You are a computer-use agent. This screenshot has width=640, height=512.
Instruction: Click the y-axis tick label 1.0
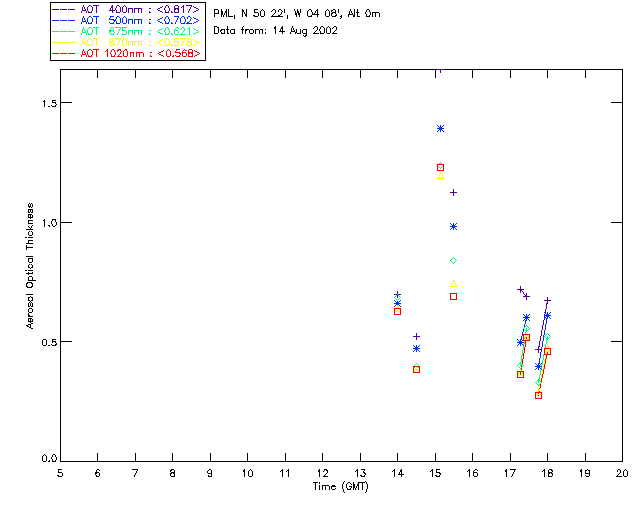49,223
